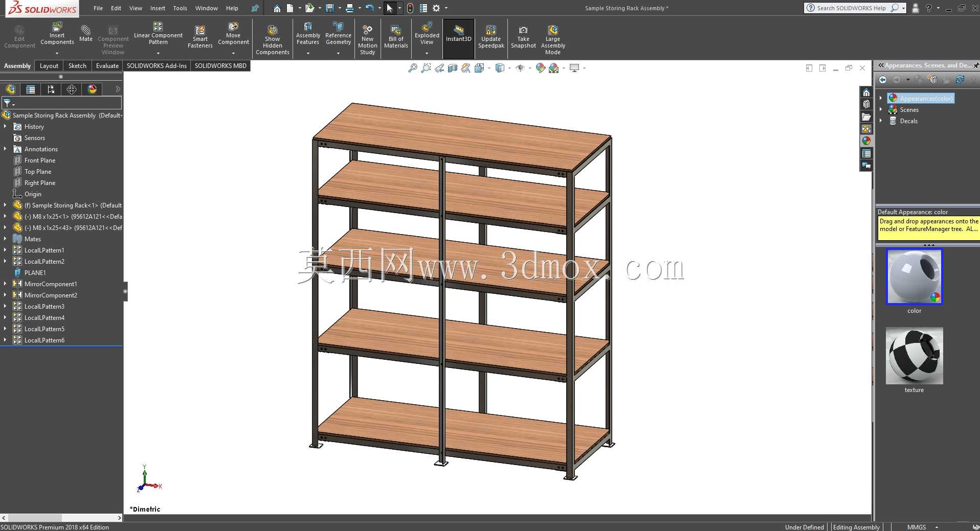Viewport: 980px width, 531px height.
Task: Click the Undo icon
Action: (369, 8)
